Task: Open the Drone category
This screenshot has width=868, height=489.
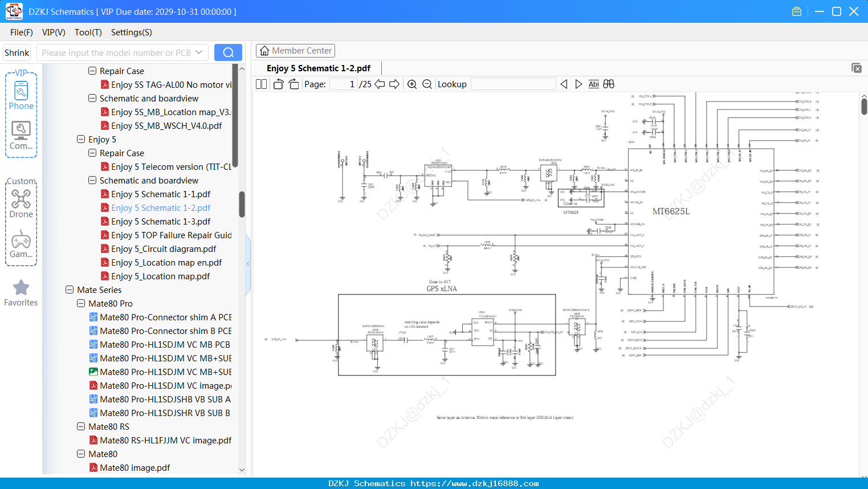Action: tap(21, 203)
